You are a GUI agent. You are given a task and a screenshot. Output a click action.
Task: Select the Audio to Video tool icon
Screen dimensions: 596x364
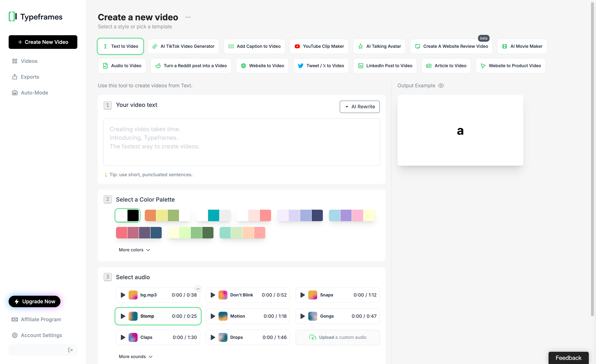(x=105, y=65)
